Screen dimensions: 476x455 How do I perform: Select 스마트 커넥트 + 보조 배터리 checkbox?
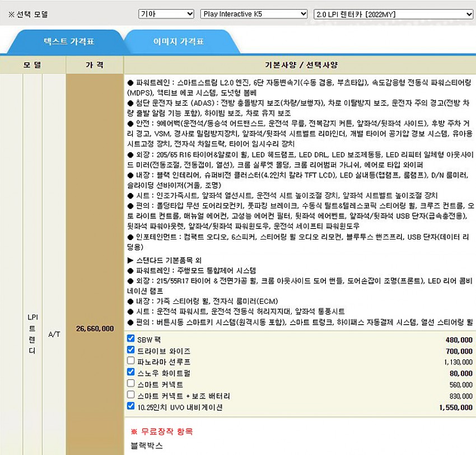coord(131,396)
